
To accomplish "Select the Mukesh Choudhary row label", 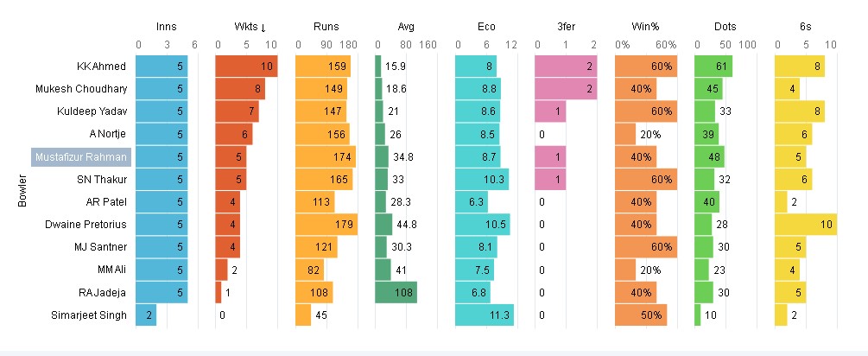I will (x=81, y=89).
